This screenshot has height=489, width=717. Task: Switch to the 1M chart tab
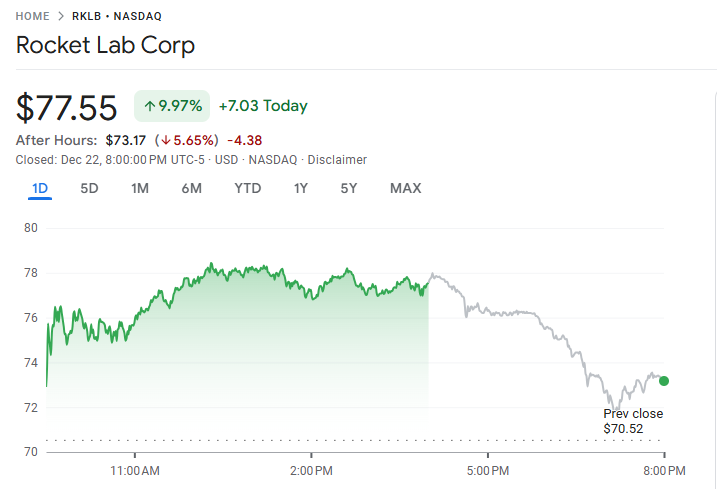(x=140, y=188)
